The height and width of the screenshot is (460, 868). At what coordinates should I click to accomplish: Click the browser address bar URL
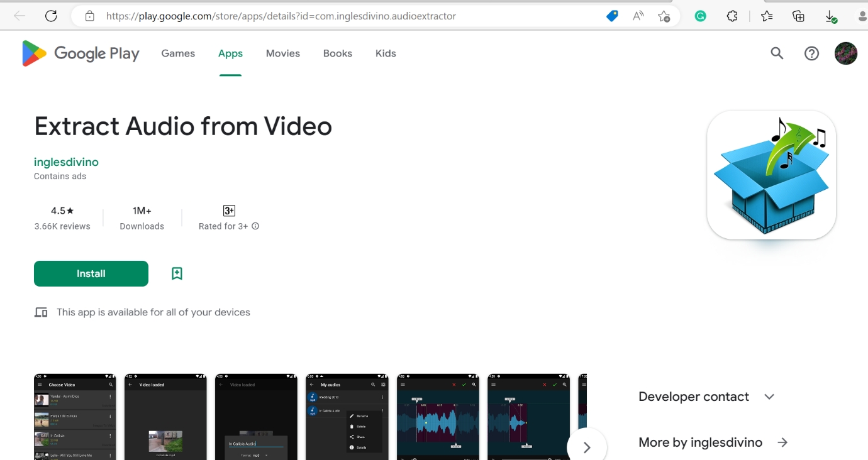[281, 16]
